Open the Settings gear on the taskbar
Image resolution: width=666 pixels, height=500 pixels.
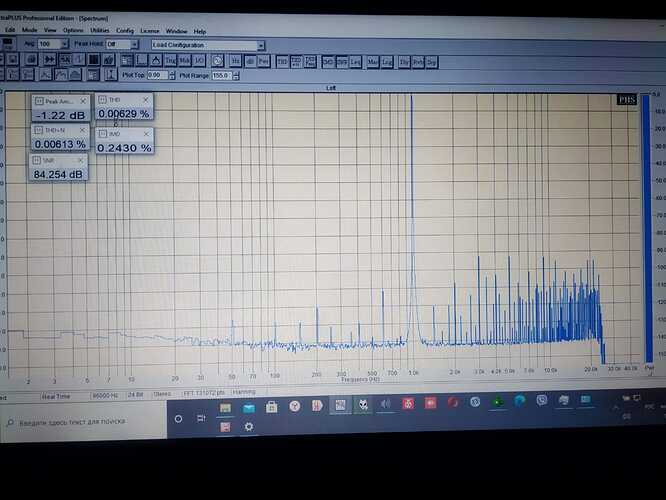click(248, 427)
